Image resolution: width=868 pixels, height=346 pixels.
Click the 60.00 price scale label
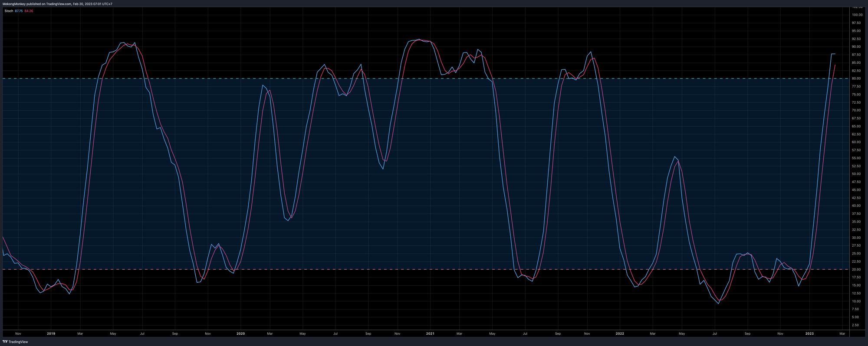coord(857,142)
